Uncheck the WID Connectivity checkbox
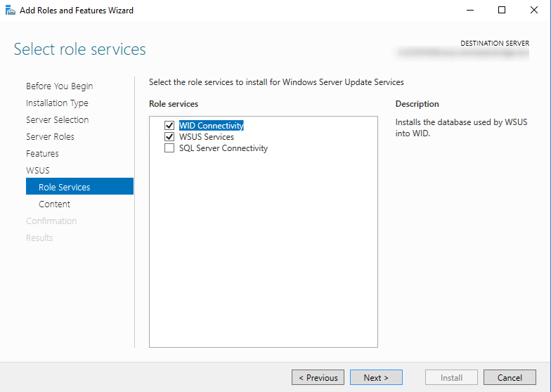Viewport: 551px width, 392px height. point(169,125)
